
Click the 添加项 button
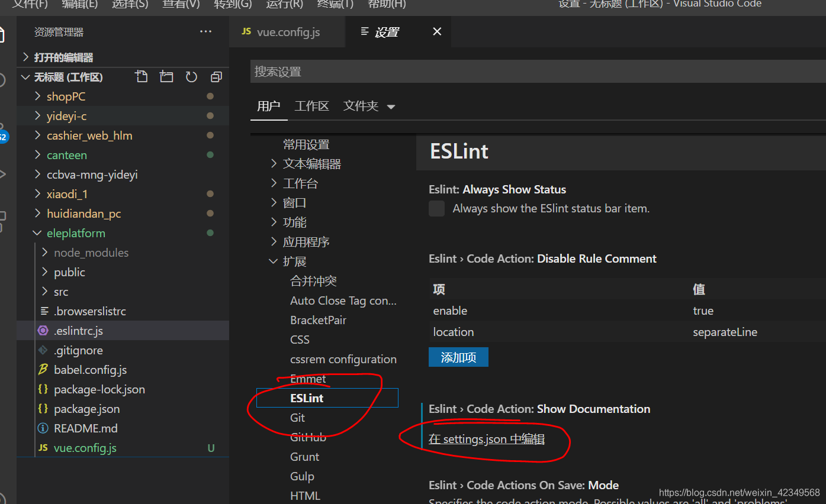(458, 357)
